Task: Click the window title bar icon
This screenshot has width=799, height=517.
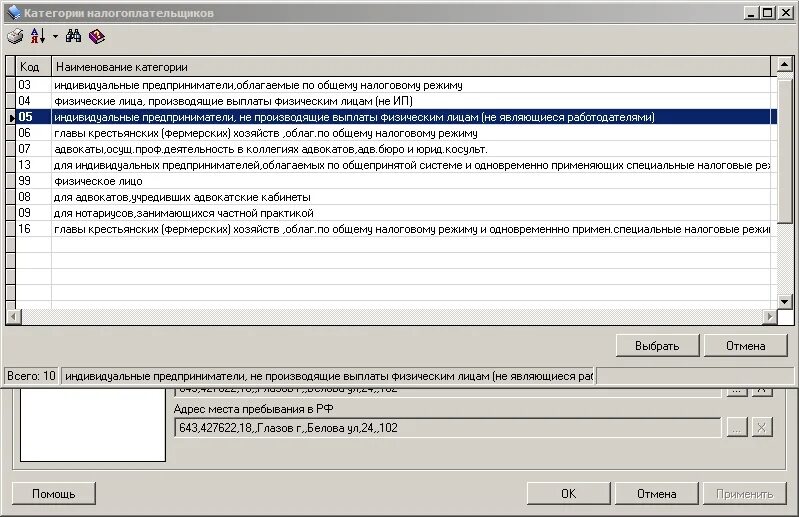Action: tap(14, 13)
